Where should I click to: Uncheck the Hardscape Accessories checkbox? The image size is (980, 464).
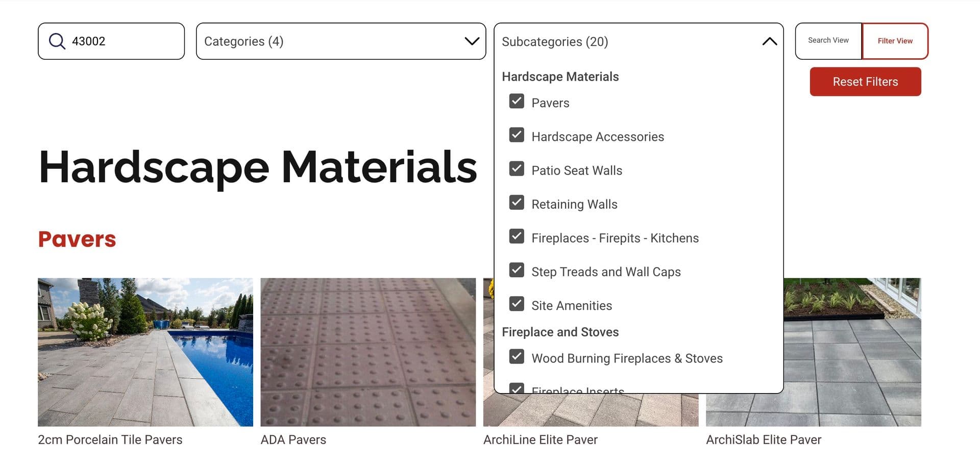[517, 135]
